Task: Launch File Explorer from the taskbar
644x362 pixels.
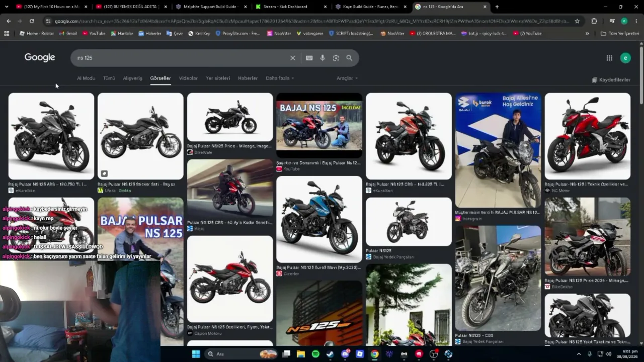Action: click(x=301, y=354)
